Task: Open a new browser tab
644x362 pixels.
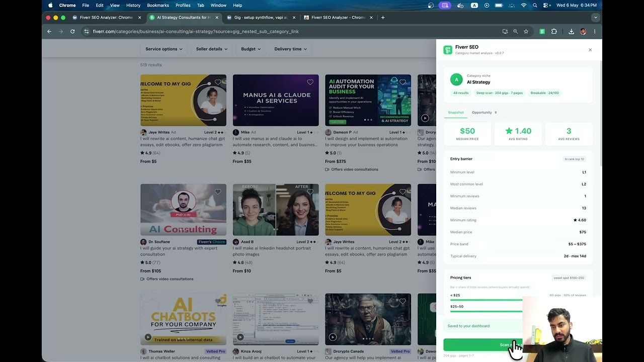Action: point(383,17)
